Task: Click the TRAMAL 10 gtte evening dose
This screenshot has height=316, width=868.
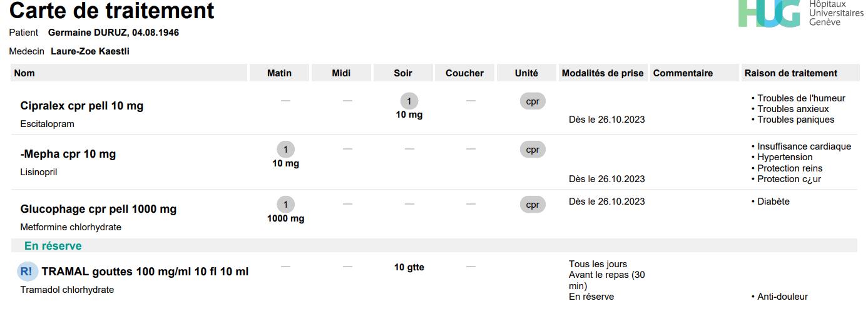Action: tap(409, 267)
